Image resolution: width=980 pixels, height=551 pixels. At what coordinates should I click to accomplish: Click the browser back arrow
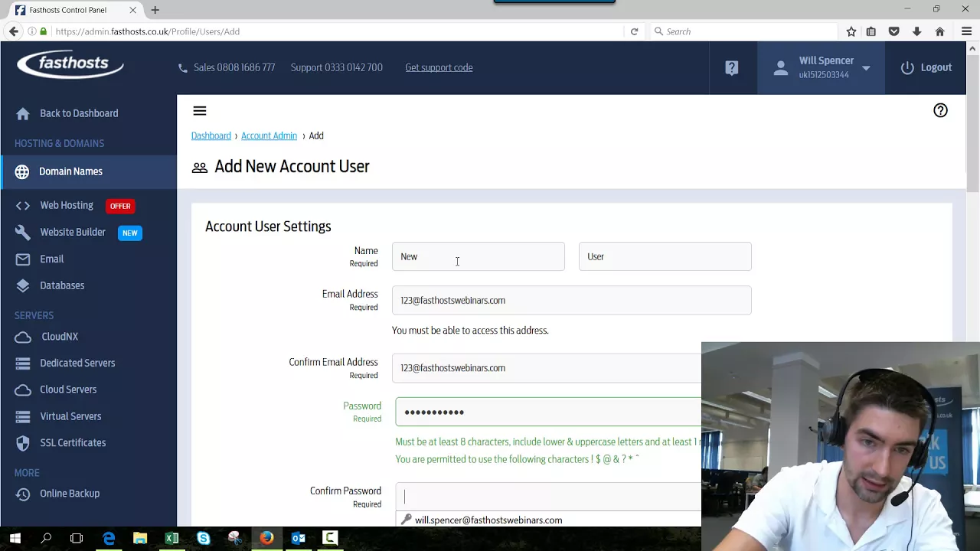[x=14, y=31]
